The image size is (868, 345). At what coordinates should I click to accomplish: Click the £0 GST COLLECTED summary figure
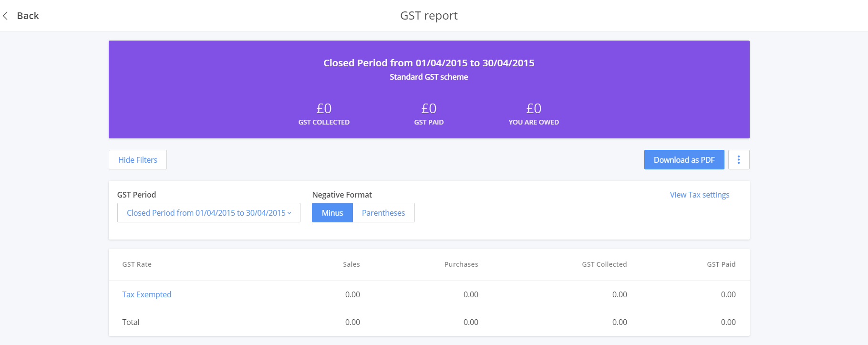pyautogui.click(x=324, y=109)
